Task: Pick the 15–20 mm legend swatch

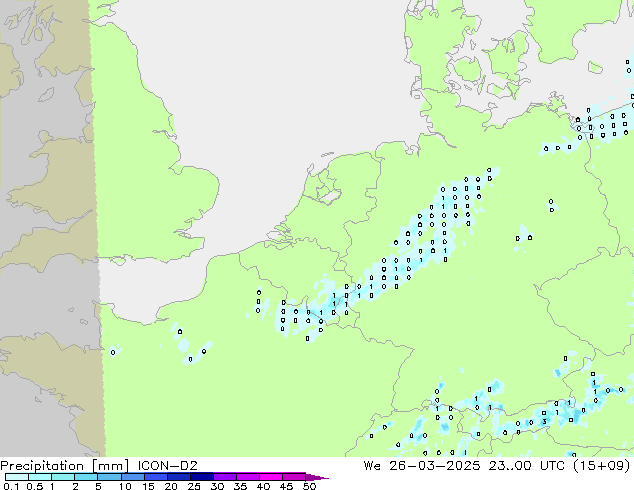Action: pos(156,477)
